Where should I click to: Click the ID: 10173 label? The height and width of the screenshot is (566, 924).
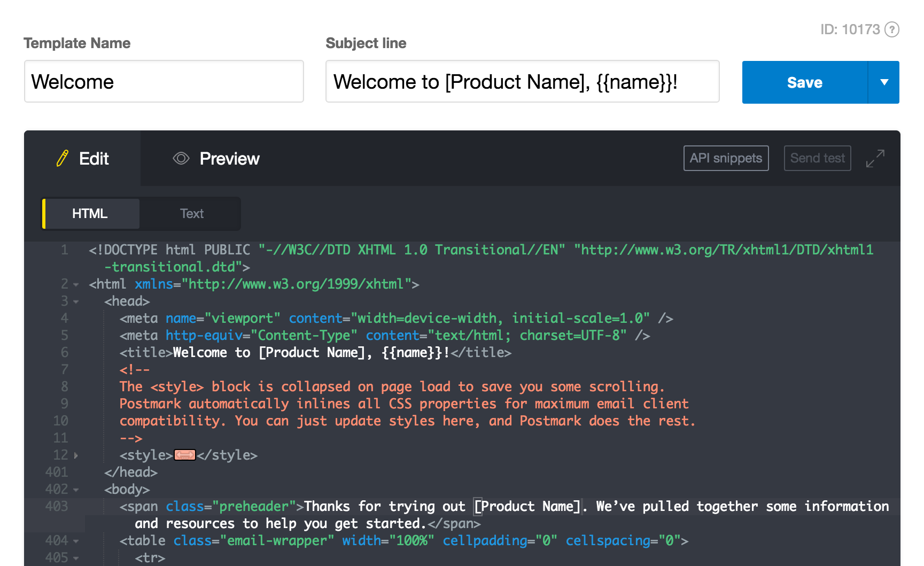pyautogui.click(x=850, y=29)
